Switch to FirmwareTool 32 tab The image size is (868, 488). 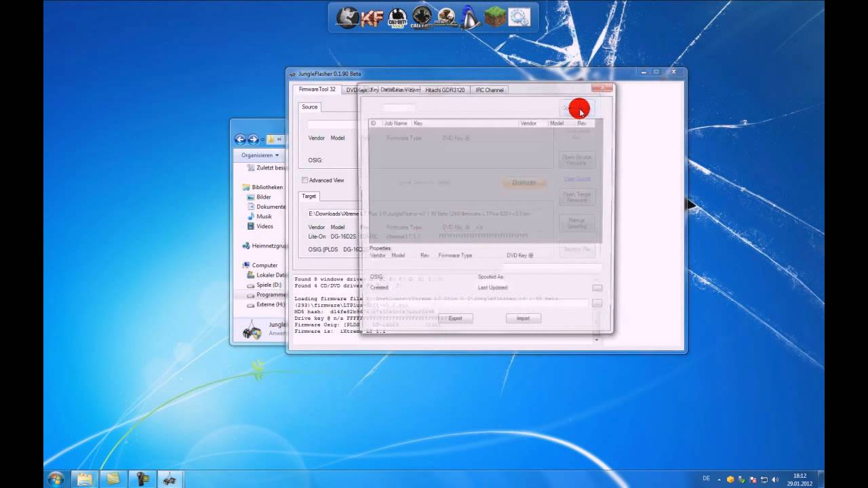[x=317, y=89]
